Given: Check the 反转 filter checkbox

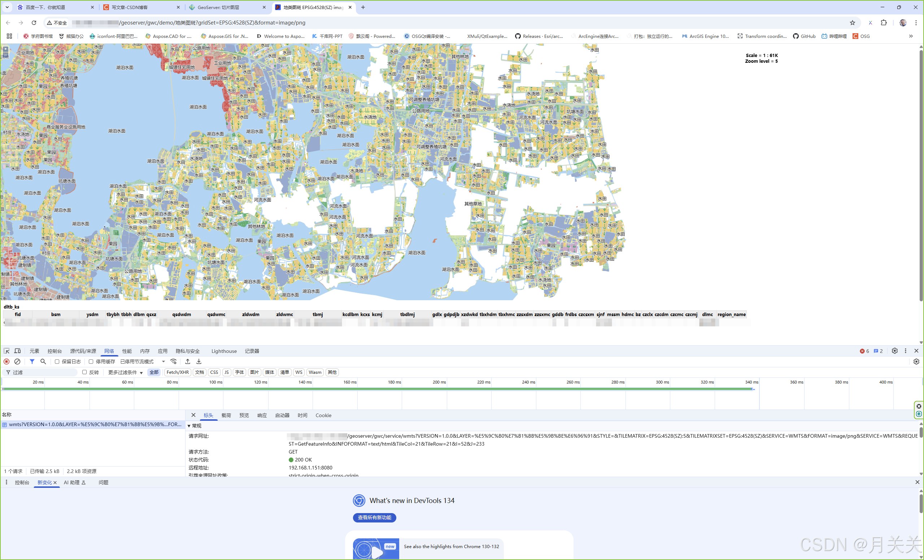Looking at the screenshot, I should (85, 372).
